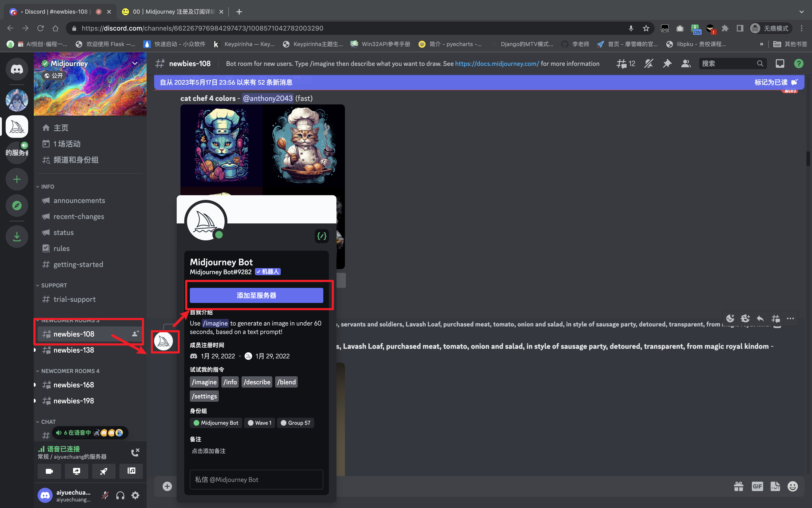Screen dimensions: 812x508
Task: Add a server with the plus icon
Action: [17, 179]
